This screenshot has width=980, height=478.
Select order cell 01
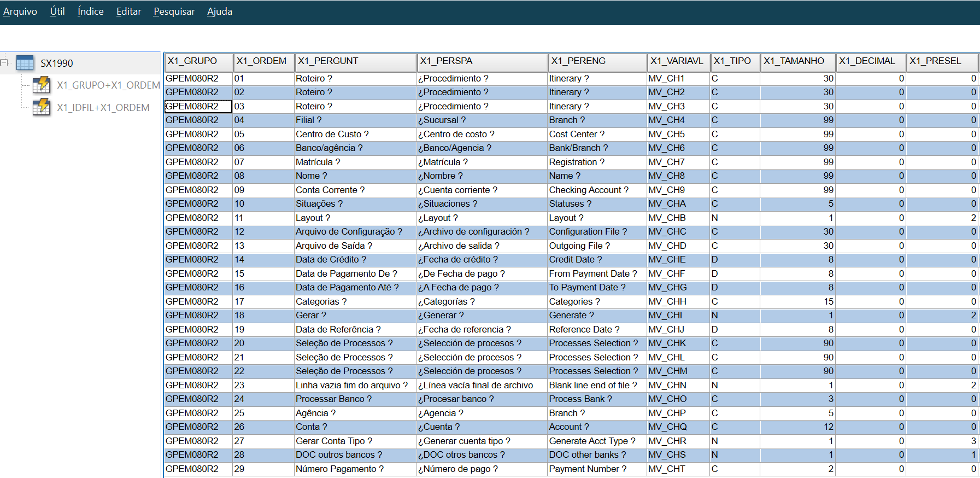click(263, 78)
